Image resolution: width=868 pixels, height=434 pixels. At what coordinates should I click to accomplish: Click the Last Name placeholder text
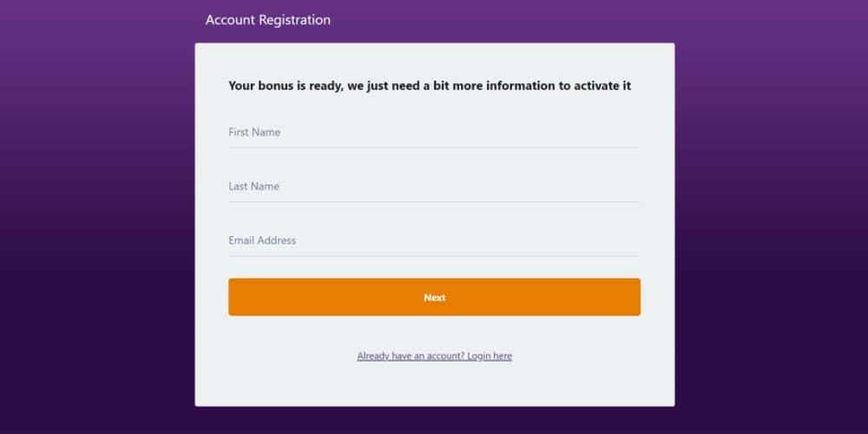253,187
